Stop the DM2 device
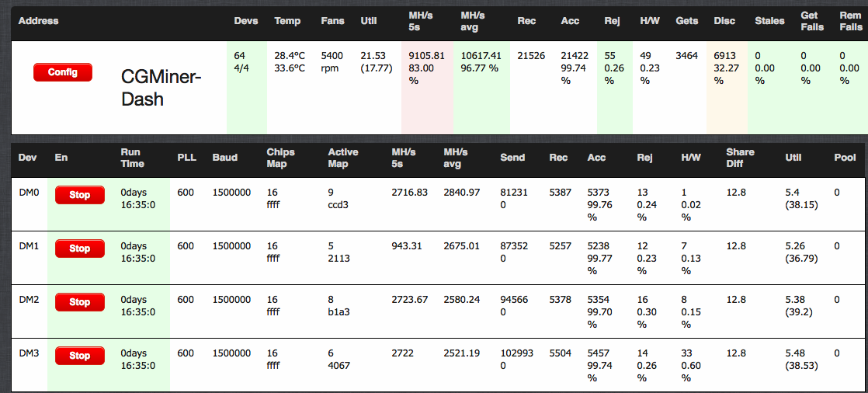Viewport: 868px width, 393px height. click(x=80, y=302)
